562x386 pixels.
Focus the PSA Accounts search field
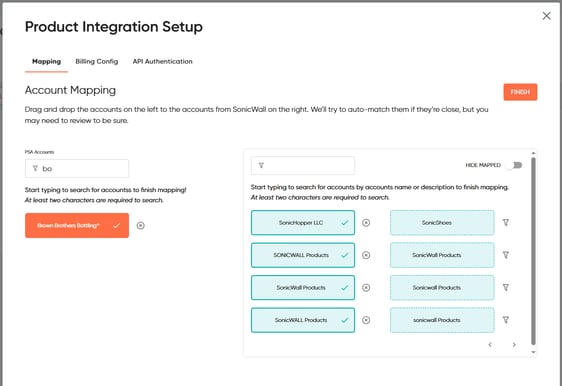click(77, 168)
